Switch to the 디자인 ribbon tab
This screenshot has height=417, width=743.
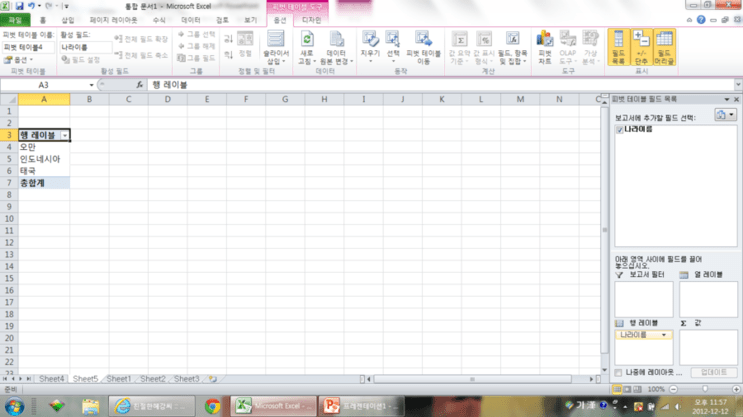[x=311, y=20]
